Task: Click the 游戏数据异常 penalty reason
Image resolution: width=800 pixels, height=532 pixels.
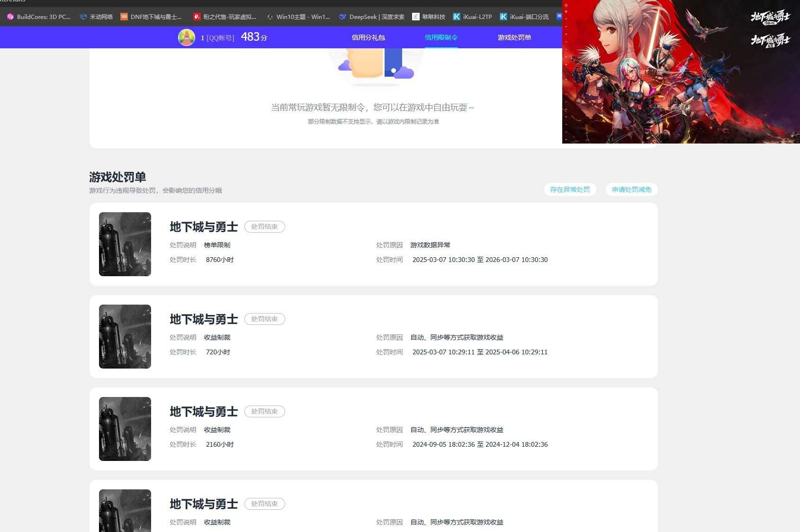Action: click(x=430, y=245)
